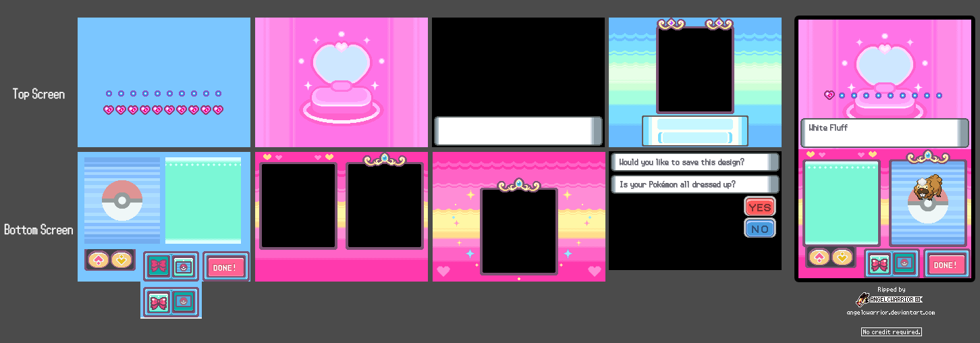This screenshot has height=343, width=980.
Task: Open angelcwarrior.deviantart.com link
Action: click(892, 313)
